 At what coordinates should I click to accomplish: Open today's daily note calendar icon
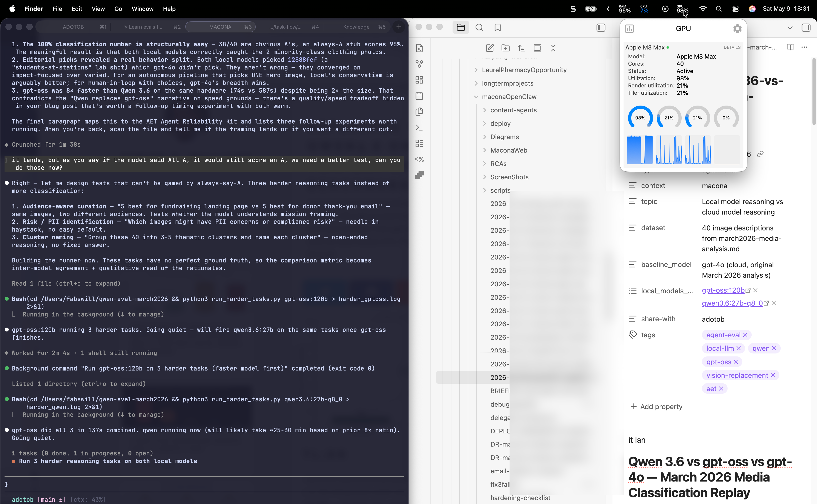419,96
